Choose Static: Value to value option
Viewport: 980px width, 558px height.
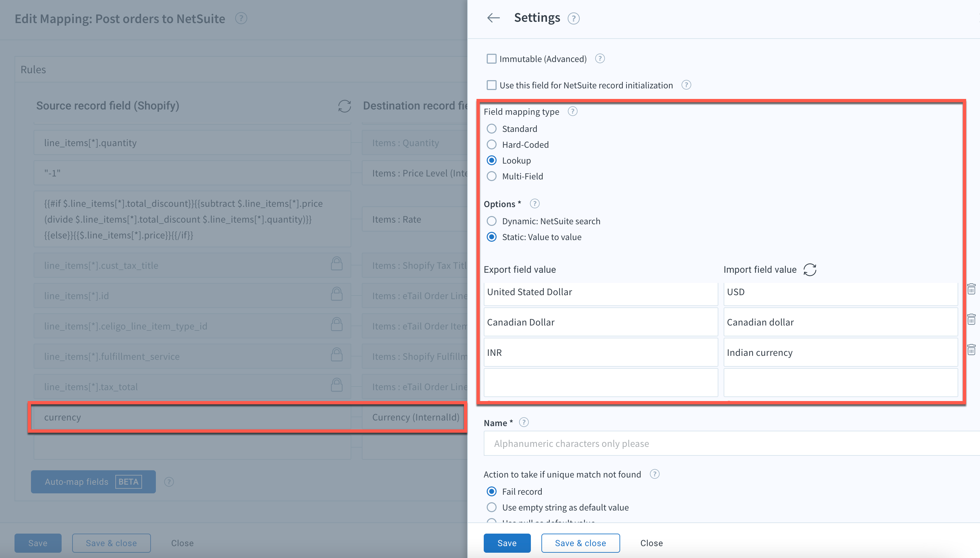[x=492, y=237]
